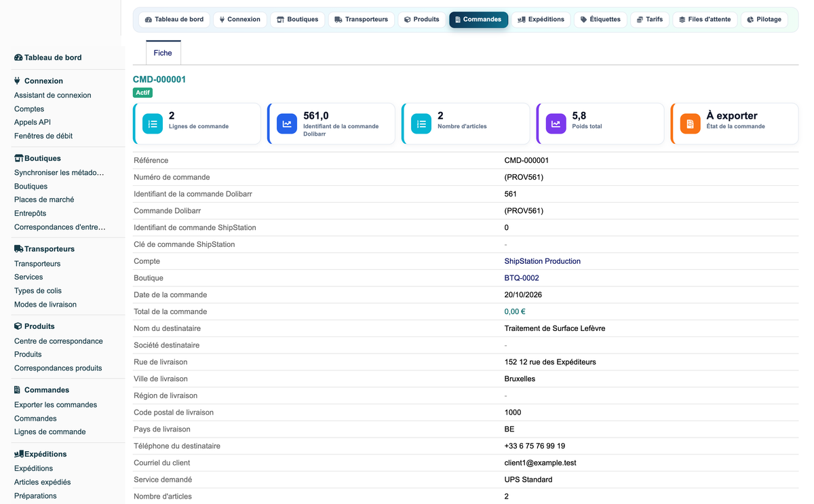This screenshot has width=814, height=504.
Task: Click the truck icon beside sidebar Transporteurs
Action: (19, 249)
